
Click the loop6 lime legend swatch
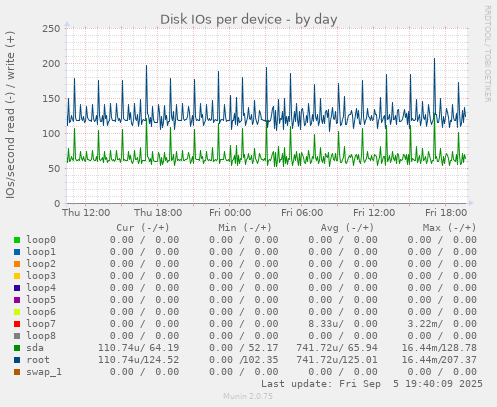pyautogui.click(x=17, y=312)
